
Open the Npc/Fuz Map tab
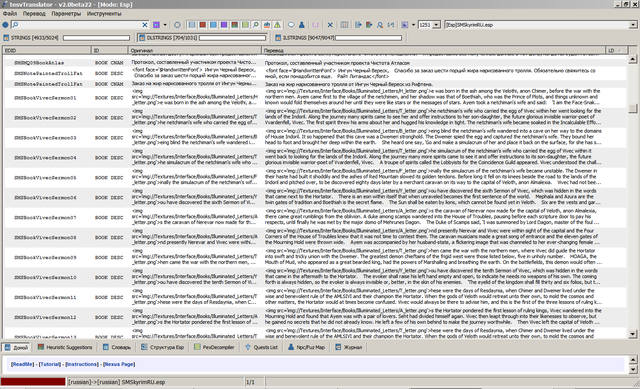(x=307, y=347)
